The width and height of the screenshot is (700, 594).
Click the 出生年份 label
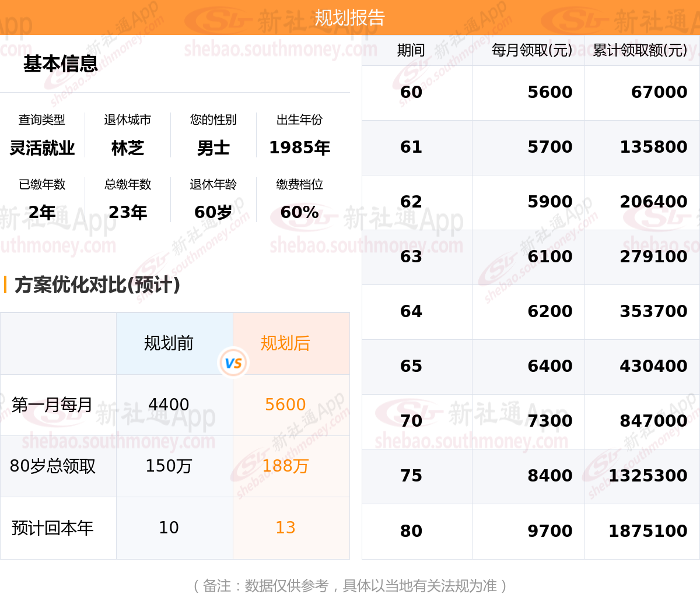pos(299,119)
